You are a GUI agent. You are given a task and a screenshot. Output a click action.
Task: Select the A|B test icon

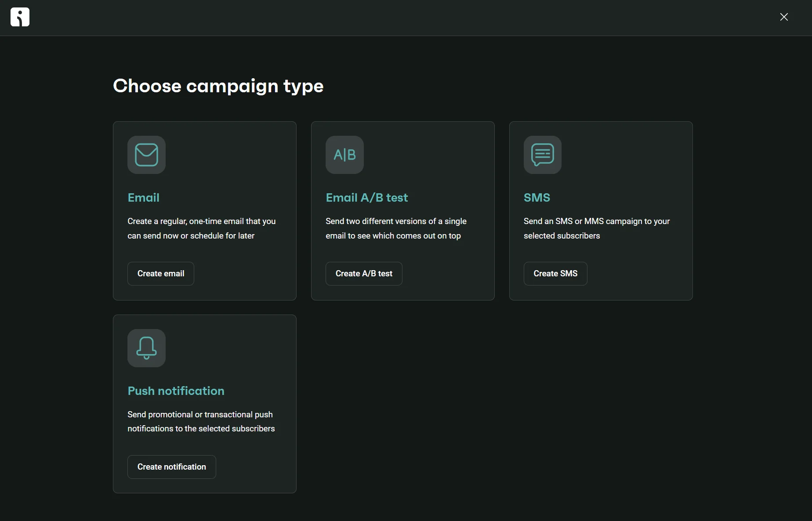pyautogui.click(x=344, y=155)
